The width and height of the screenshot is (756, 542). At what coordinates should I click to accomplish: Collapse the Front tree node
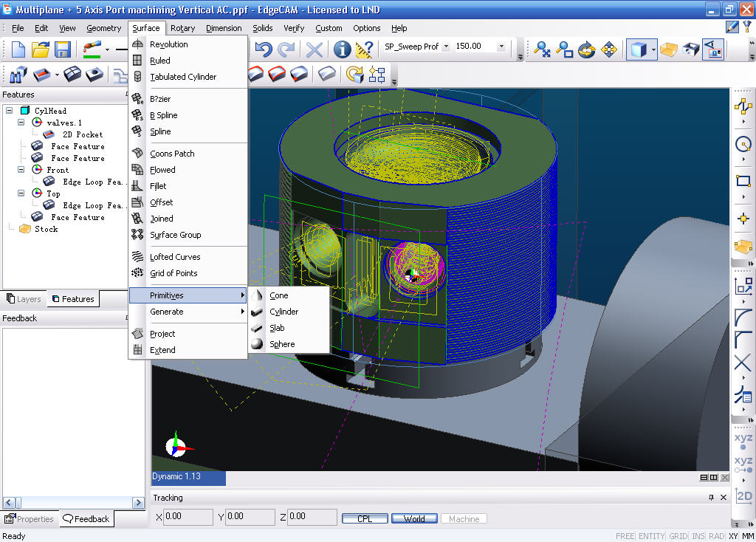point(21,169)
